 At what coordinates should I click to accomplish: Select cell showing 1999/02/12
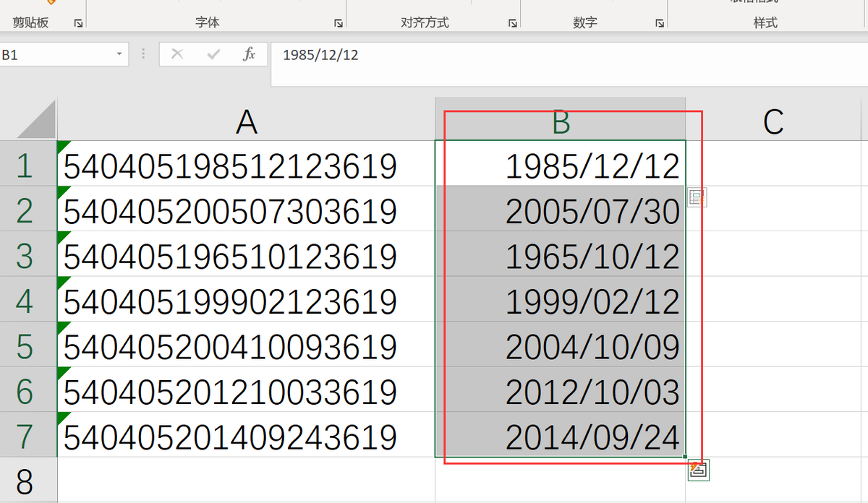coord(561,299)
